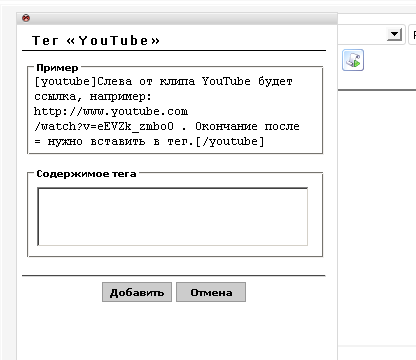Screen dimensions: 416x360
Task: Click the "Пример" group label
Action: coord(57,68)
